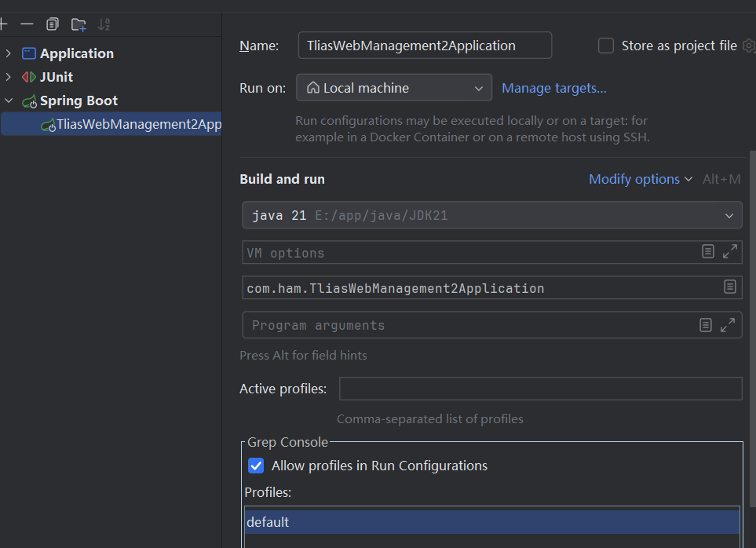
Task: Open the Program arguments insert-macros icon
Action: pos(705,324)
